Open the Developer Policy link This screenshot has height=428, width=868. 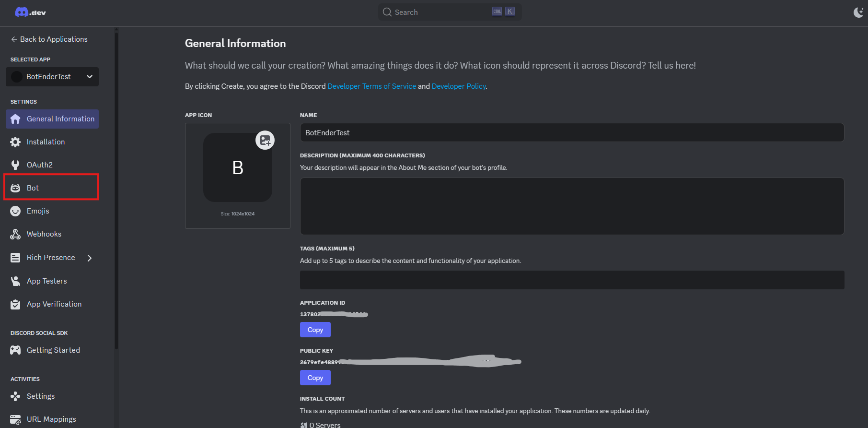459,86
